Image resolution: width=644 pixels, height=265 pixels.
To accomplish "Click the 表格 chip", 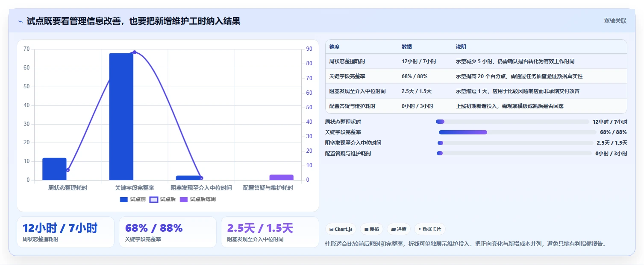I will point(371,229).
